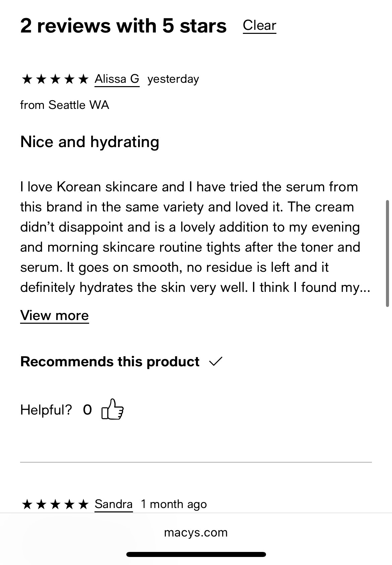Click Sandra's five-star rating
Image resolution: width=392 pixels, height=565 pixels.
coord(55,504)
